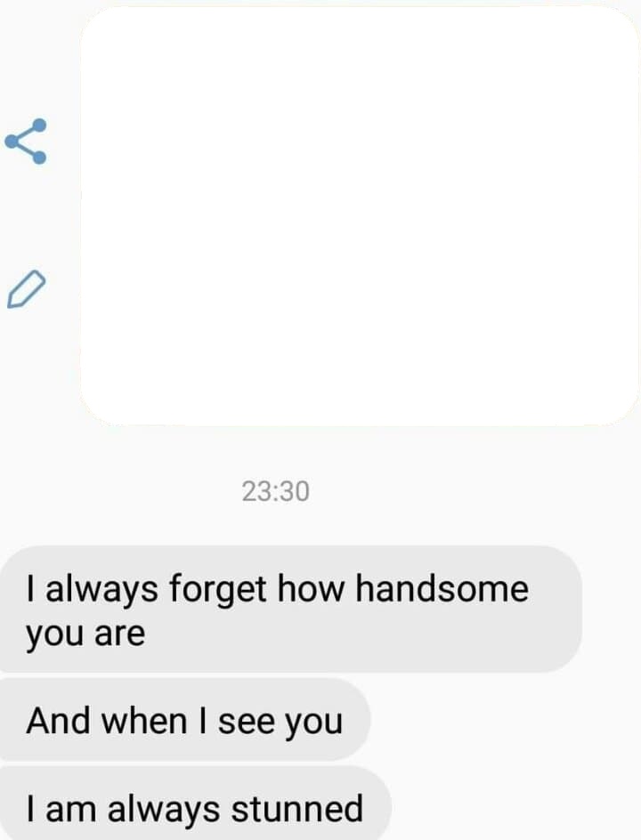The width and height of the screenshot is (641, 840).
Task: Click the words "you are" in first bubble
Action: tap(85, 634)
